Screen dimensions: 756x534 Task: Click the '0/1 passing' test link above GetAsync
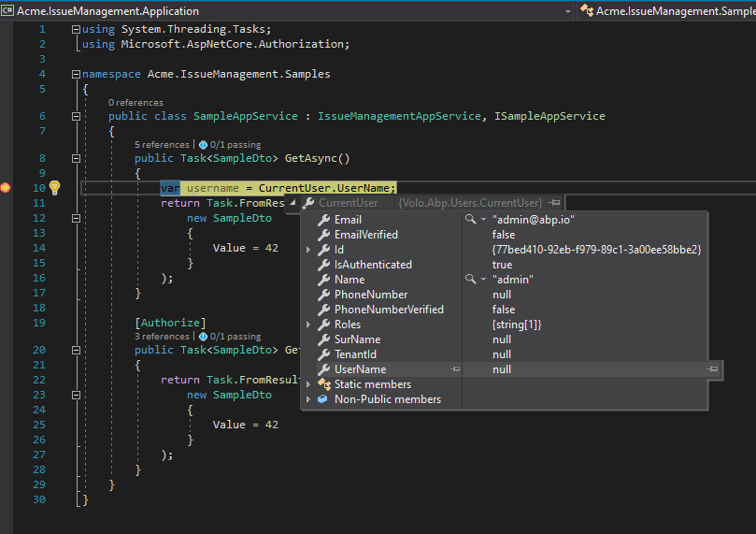[236, 145]
